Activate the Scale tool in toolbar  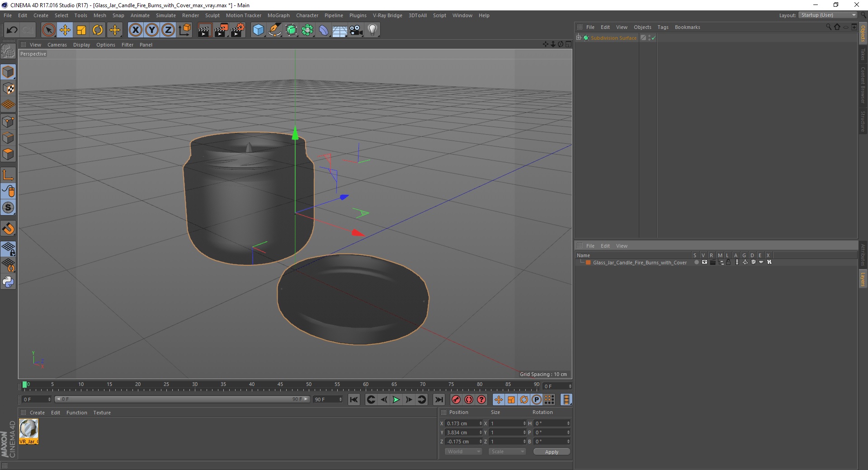81,30
